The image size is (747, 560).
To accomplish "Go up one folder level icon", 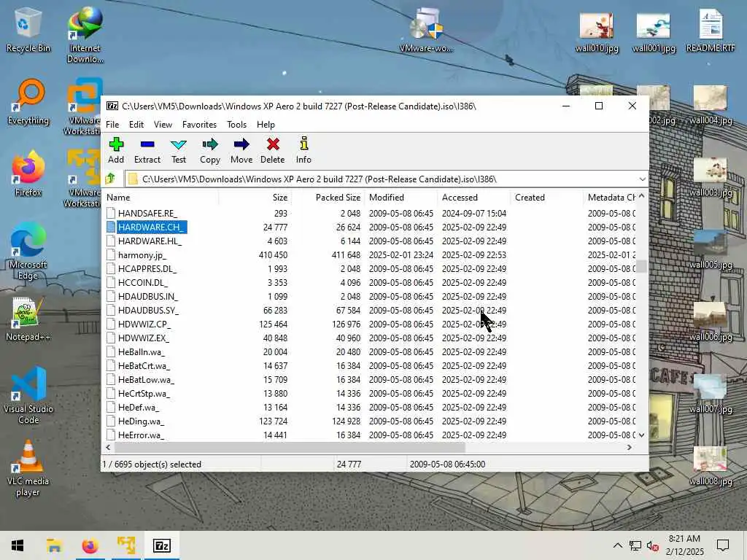I will tap(111, 179).
